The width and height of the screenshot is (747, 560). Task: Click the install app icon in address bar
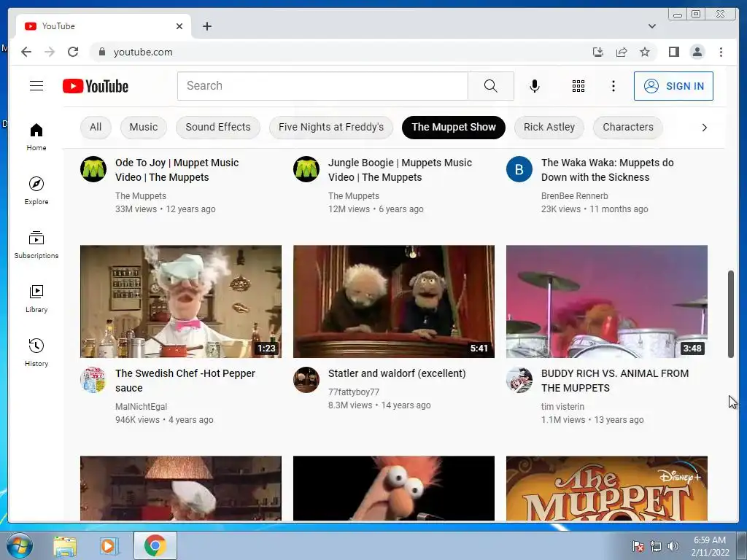coord(598,52)
